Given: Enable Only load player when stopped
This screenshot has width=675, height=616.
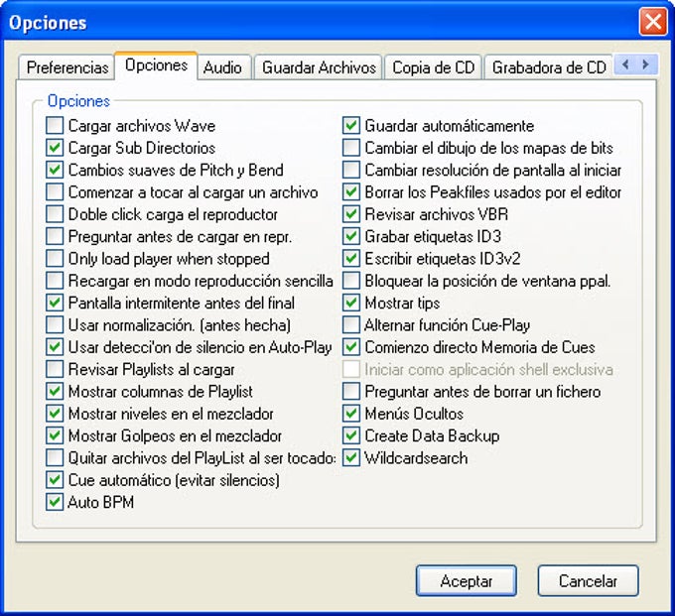Looking at the screenshot, I should pos(55,259).
